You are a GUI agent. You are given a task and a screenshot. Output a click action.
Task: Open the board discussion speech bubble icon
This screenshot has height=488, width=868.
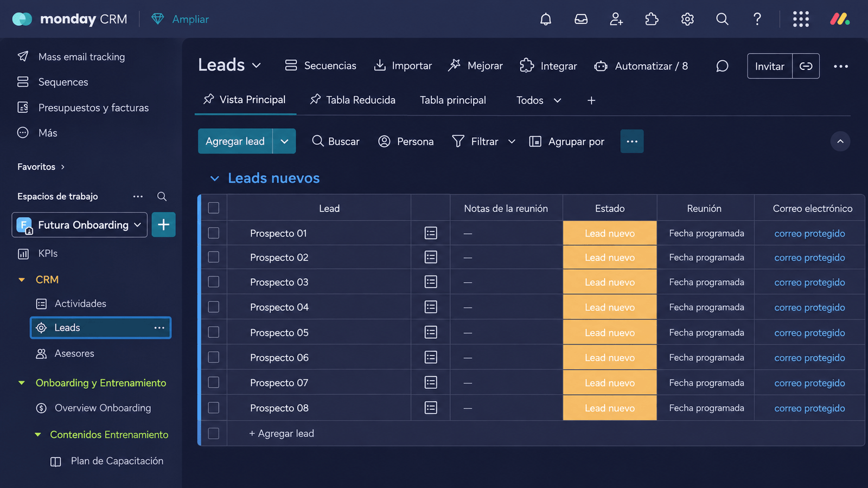click(x=722, y=66)
